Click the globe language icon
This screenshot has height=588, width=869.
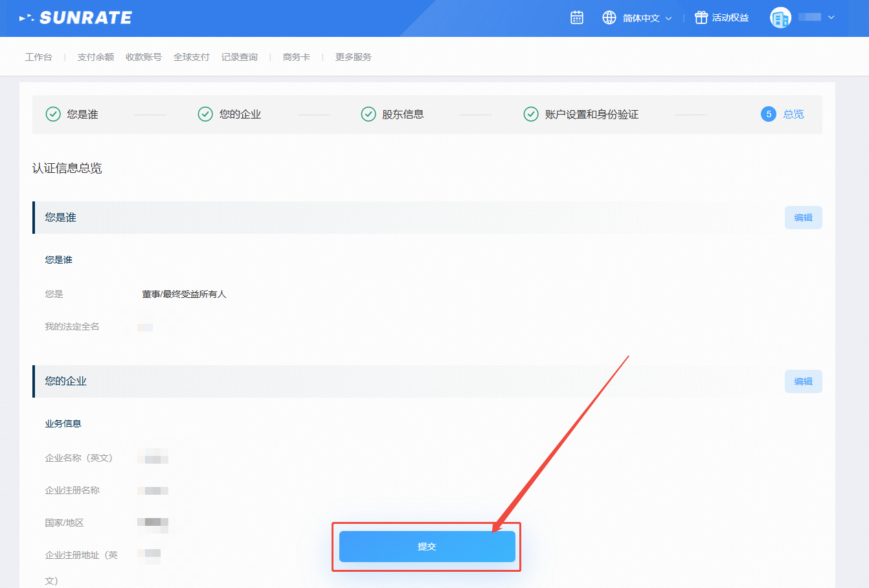tap(609, 18)
